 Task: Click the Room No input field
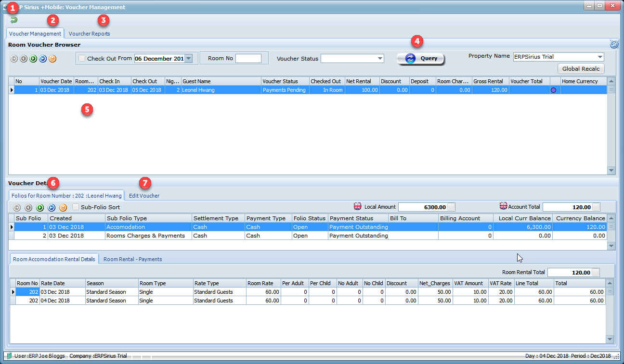click(x=248, y=58)
